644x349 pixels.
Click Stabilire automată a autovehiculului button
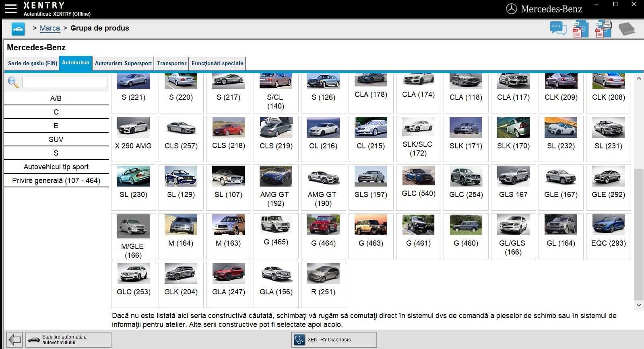coord(68,340)
